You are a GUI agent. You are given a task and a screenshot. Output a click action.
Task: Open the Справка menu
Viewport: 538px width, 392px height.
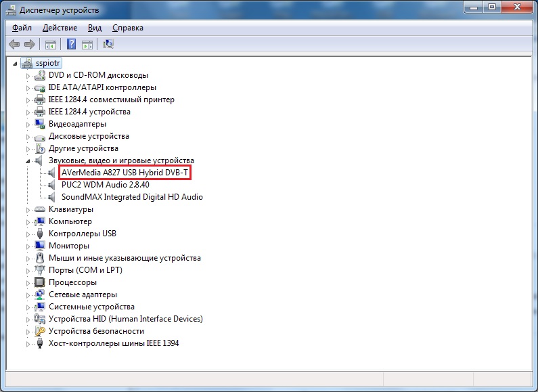(127, 28)
